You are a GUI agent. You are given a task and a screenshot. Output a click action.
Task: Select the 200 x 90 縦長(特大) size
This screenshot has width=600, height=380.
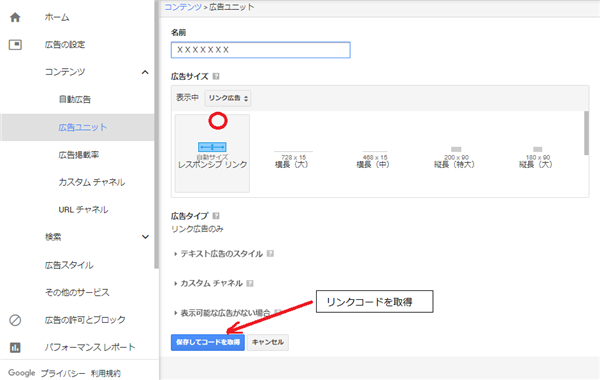coord(455,158)
